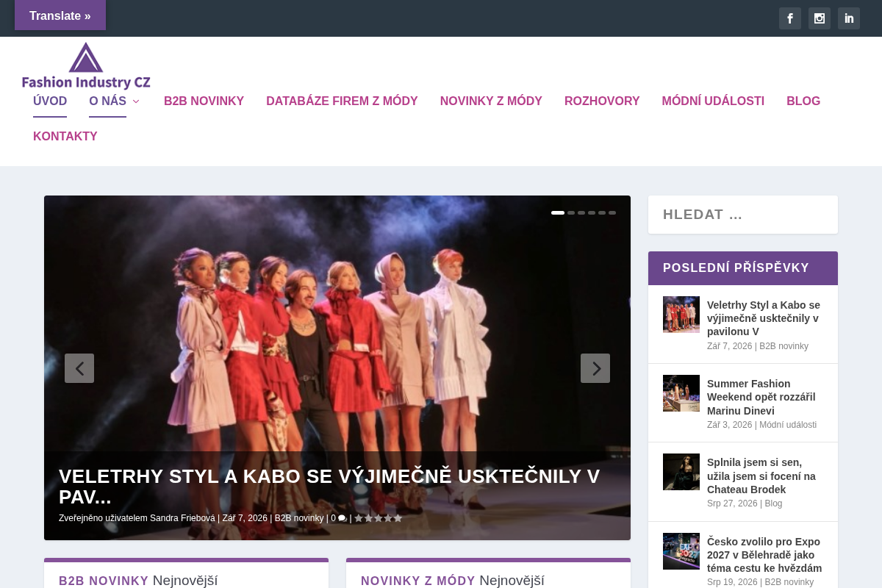Click the Summer Fashion Weekend sidebar thumbnail
Viewport: 882px width, 588px height.
point(681,393)
